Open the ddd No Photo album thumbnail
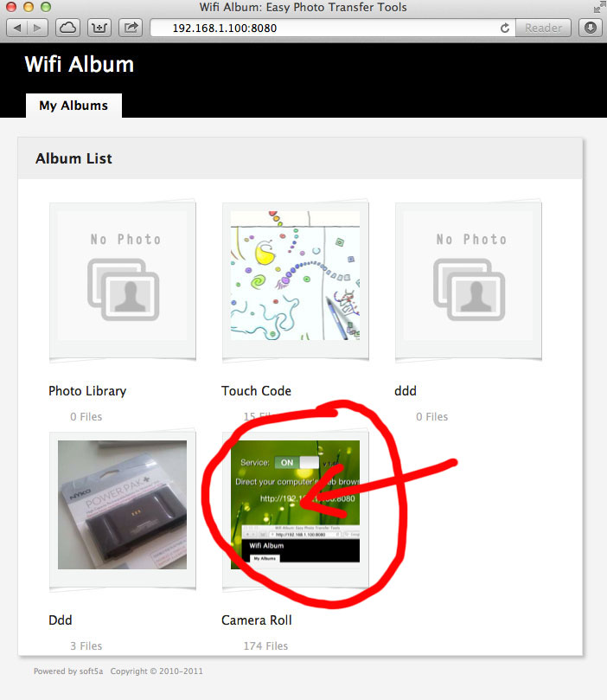This screenshot has width=607, height=700. (x=469, y=280)
